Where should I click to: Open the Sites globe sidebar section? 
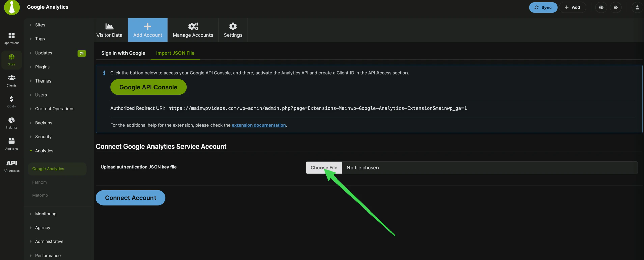click(x=11, y=60)
